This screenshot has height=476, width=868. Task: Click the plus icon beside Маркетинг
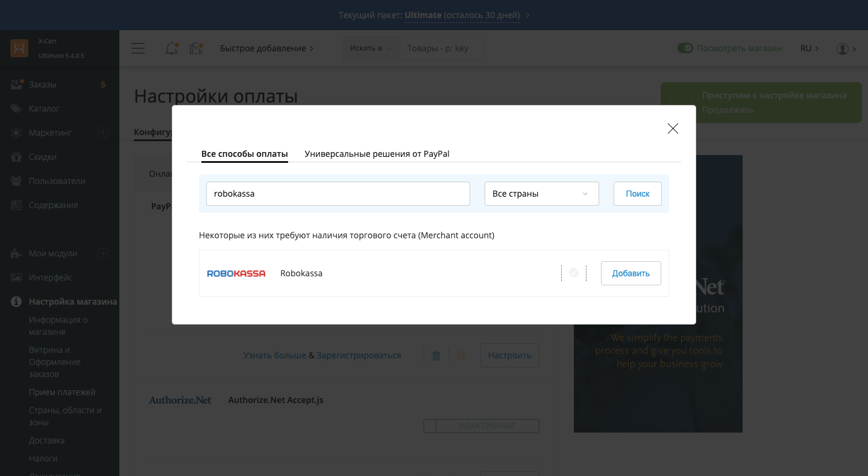pos(103,133)
